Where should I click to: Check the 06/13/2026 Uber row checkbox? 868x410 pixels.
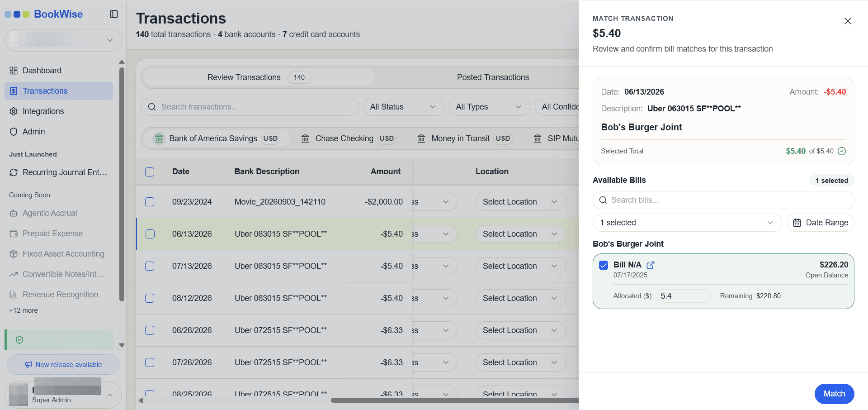[x=150, y=234]
